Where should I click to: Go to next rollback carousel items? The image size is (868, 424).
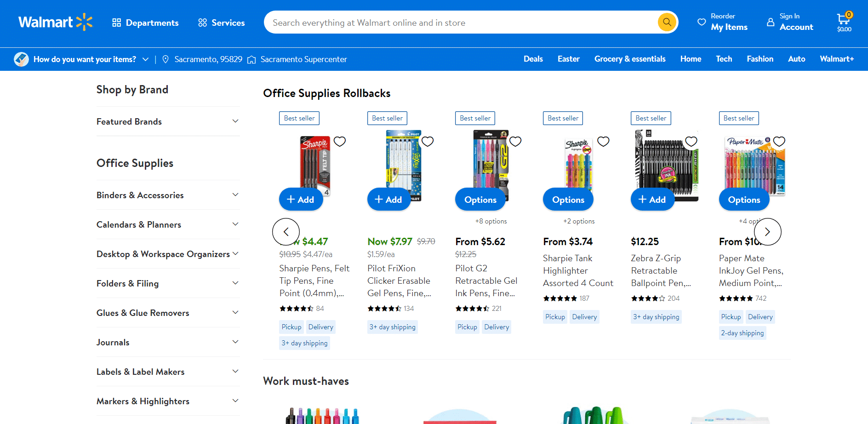(x=767, y=232)
